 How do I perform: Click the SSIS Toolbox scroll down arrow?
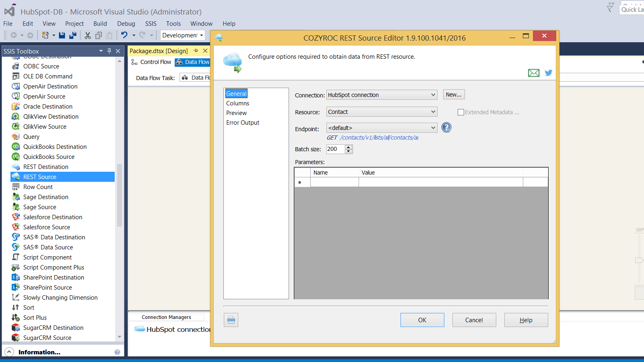[120, 337]
